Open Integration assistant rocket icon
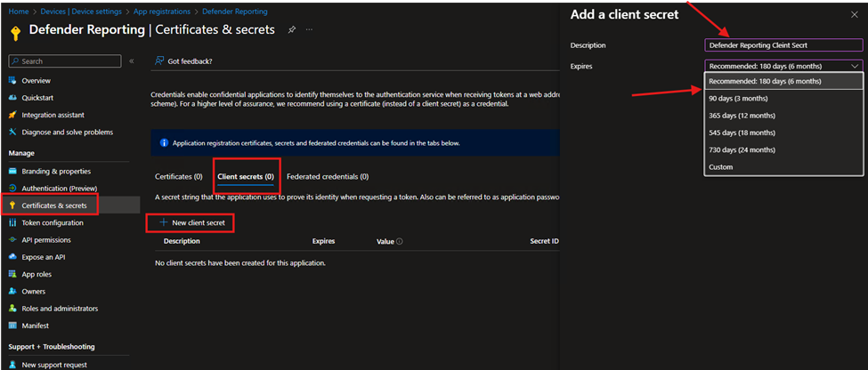Viewport: 868px width, 370px height. pyautogui.click(x=12, y=115)
